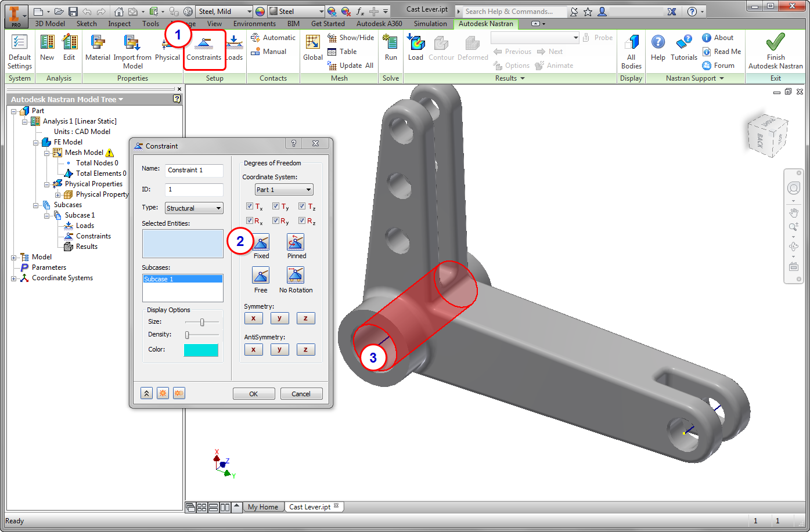Viewport: 810px width, 532px height.
Task: Create a New analysis
Action: coord(47,48)
